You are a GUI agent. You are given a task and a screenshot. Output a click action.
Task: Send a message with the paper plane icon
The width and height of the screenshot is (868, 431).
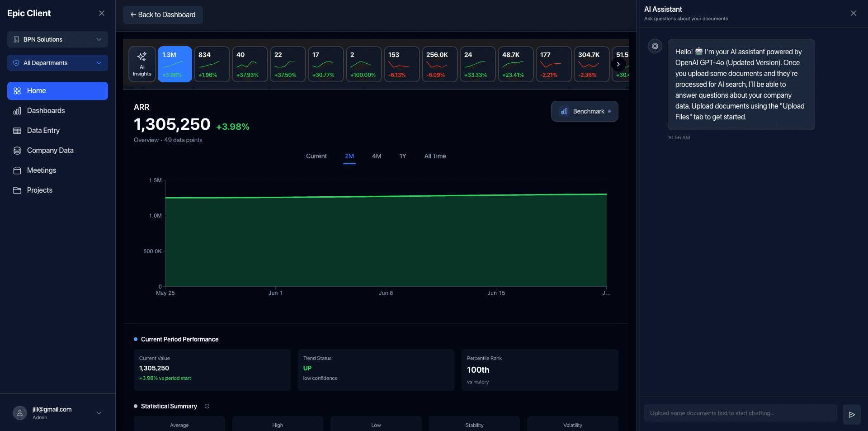coord(852,414)
